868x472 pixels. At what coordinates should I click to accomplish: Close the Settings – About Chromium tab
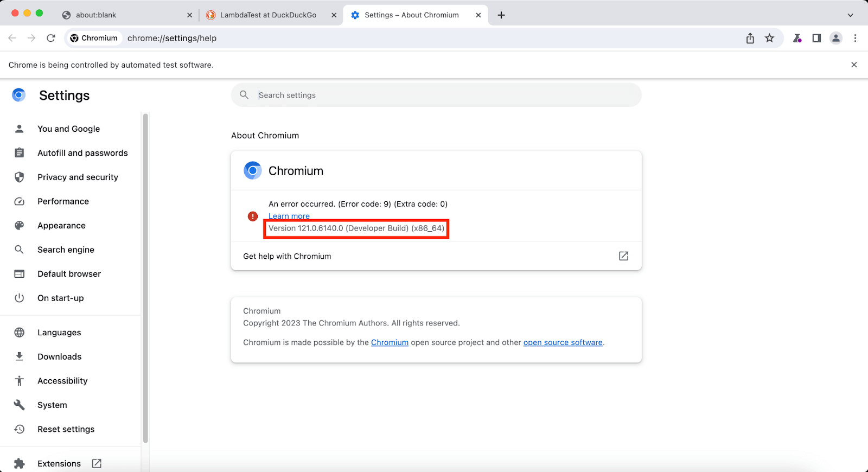click(x=478, y=15)
